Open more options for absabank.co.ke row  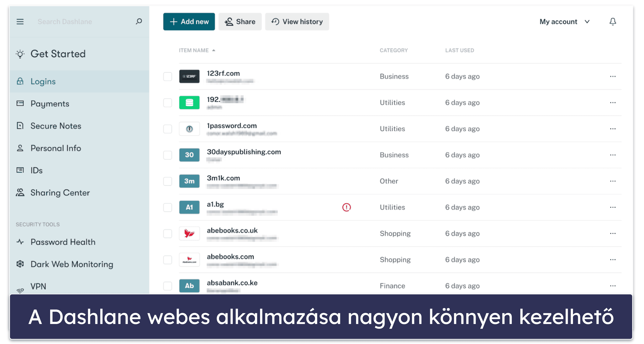click(x=613, y=286)
